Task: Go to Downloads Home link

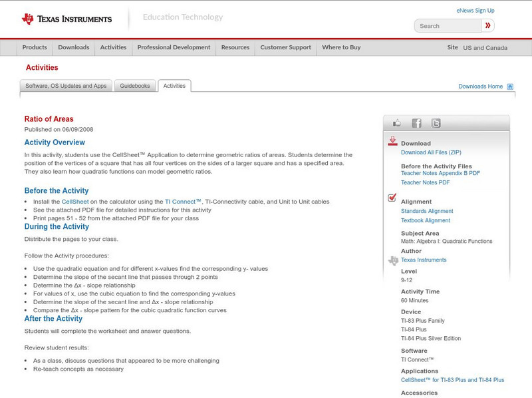Action: (480, 87)
